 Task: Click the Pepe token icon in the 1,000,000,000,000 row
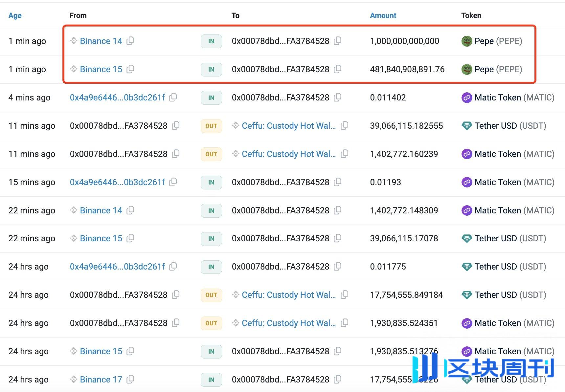[467, 41]
